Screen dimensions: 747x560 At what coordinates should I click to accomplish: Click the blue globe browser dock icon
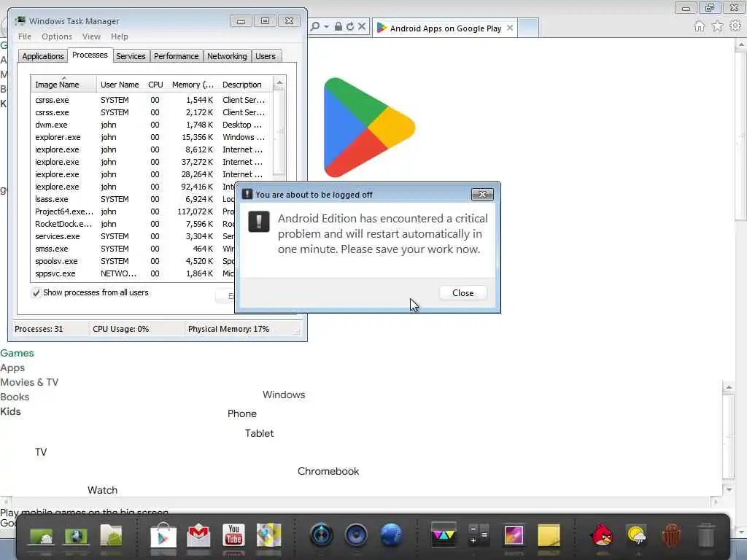pos(391,534)
